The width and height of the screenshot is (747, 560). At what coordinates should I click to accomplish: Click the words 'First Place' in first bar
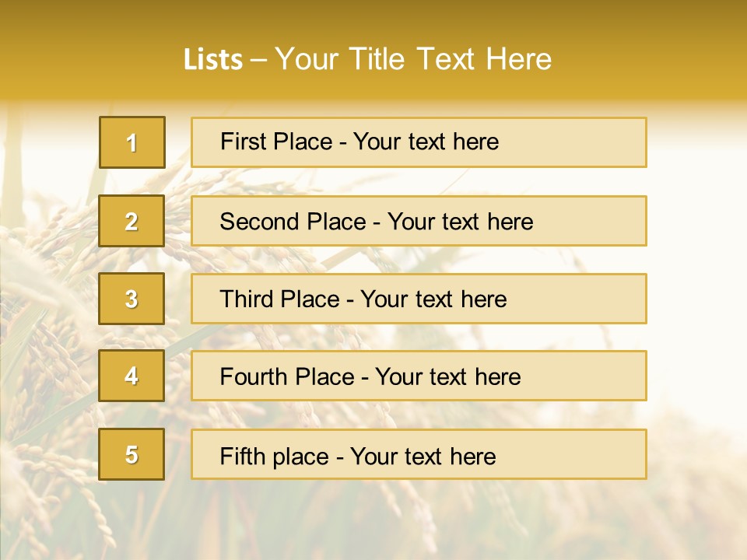pos(266,142)
